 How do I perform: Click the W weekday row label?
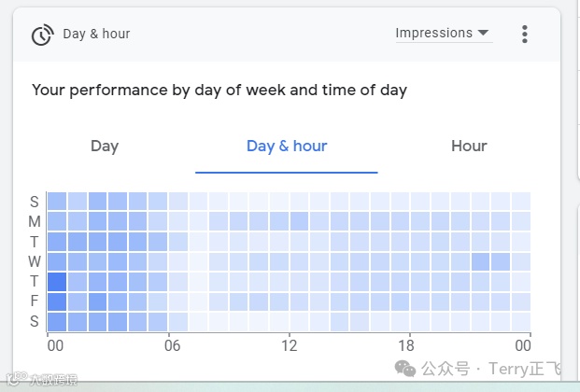(35, 261)
